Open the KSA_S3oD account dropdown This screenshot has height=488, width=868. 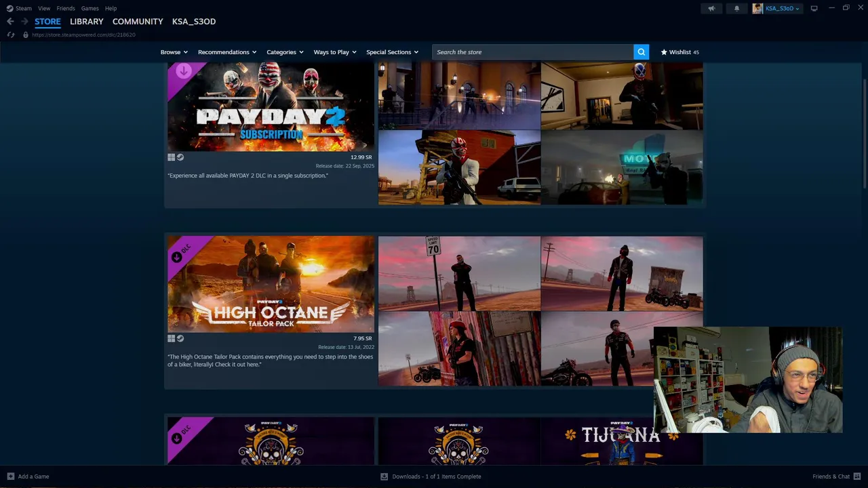[x=783, y=8]
